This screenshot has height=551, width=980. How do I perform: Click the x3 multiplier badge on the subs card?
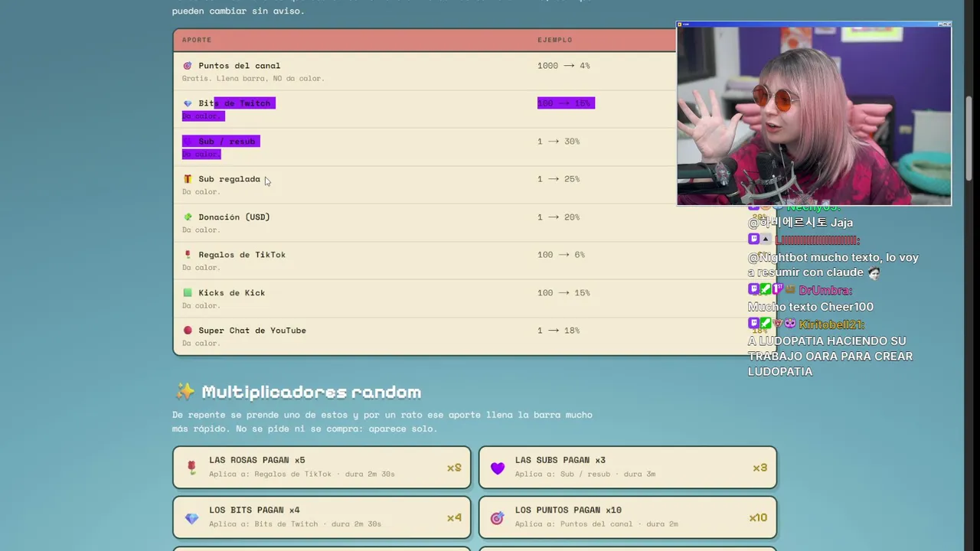coord(759,468)
